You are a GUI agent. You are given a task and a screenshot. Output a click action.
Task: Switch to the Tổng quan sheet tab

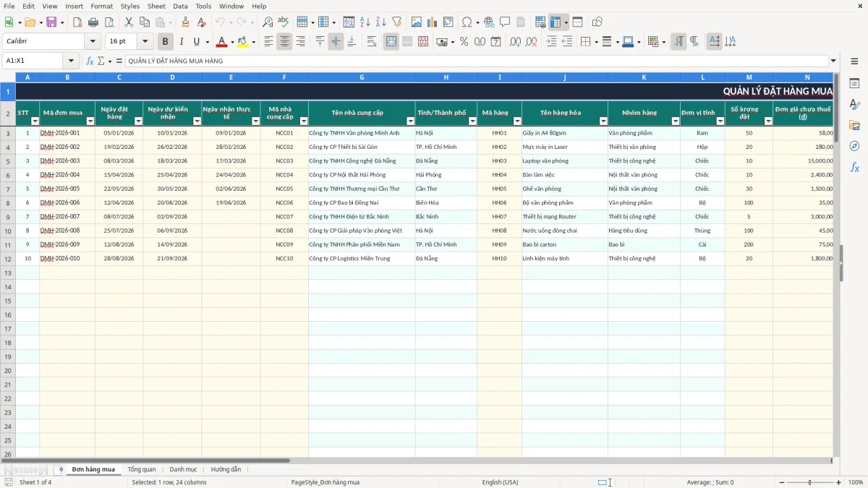(x=142, y=469)
